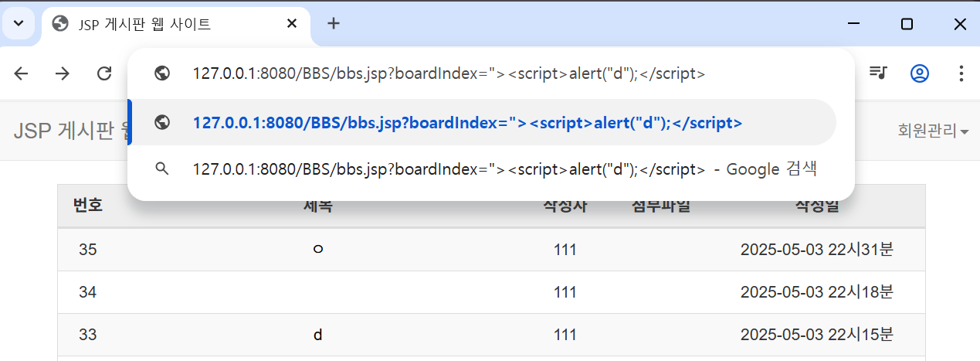Click the globe icon of the highlighted suggestion

click(162, 122)
